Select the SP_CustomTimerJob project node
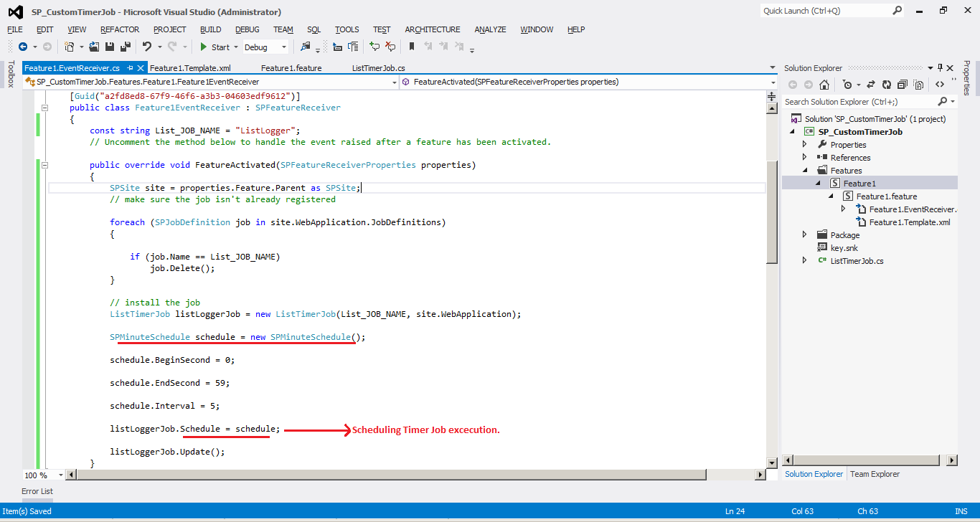Image resolution: width=980 pixels, height=522 pixels. coord(860,132)
